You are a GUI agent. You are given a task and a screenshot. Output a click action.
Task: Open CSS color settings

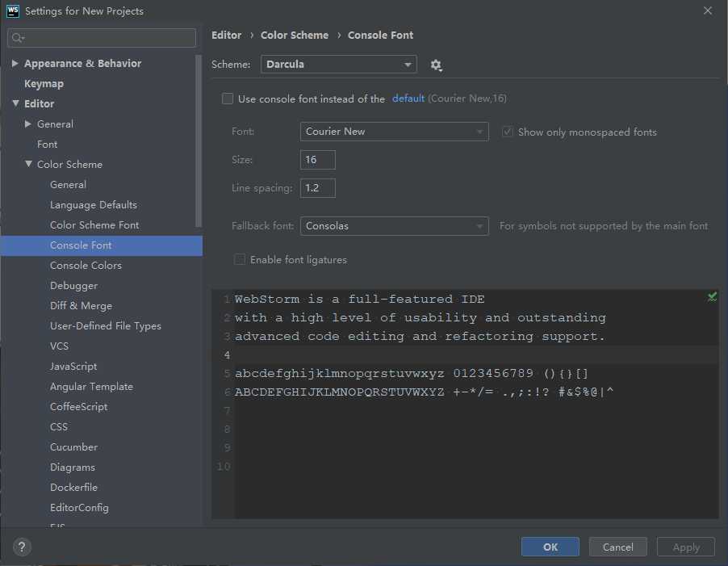click(x=58, y=426)
